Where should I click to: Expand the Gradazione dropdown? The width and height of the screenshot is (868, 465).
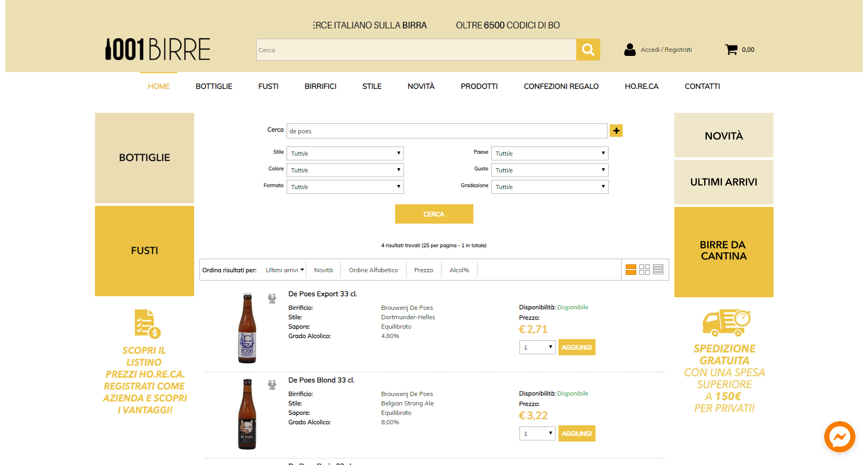(x=550, y=187)
